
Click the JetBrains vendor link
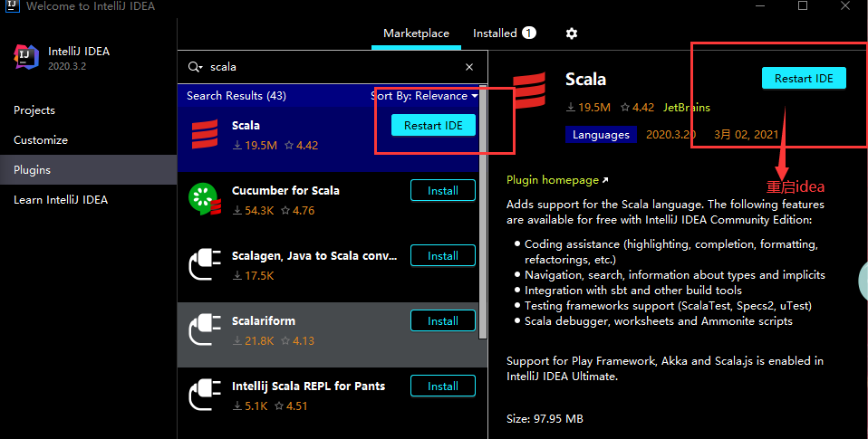coord(687,108)
